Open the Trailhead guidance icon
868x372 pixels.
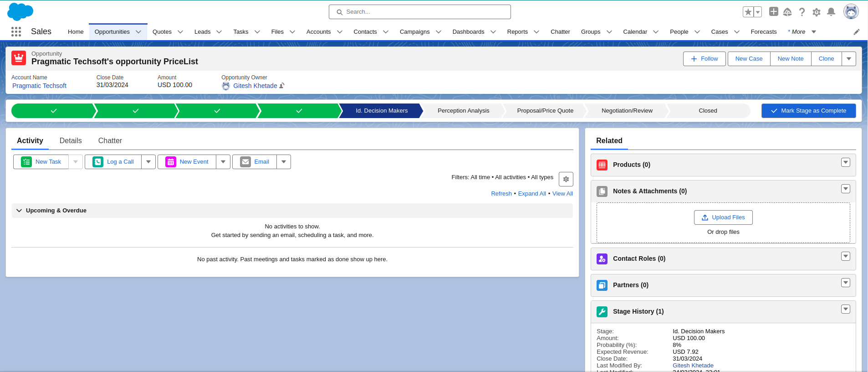pyautogui.click(x=787, y=12)
